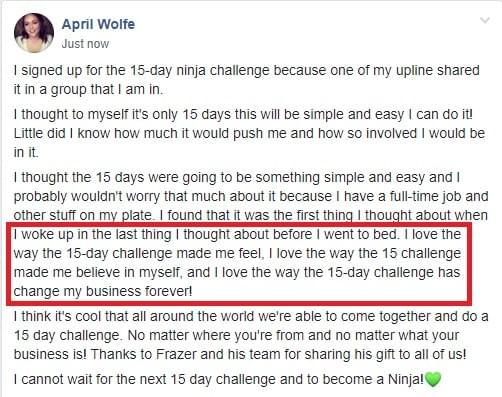Click the line 'I thought the 15 days were going to be'
The width and height of the screenshot is (502, 397).
point(237,178)
